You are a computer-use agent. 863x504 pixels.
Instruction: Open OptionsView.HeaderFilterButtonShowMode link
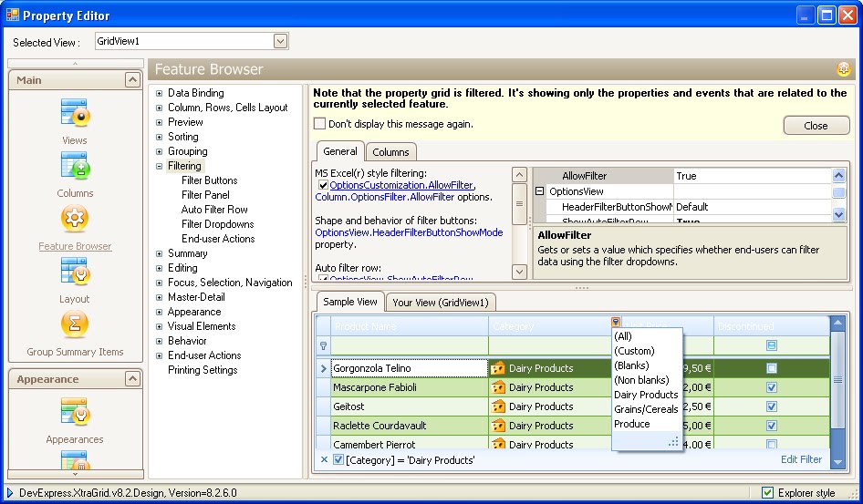409,232
